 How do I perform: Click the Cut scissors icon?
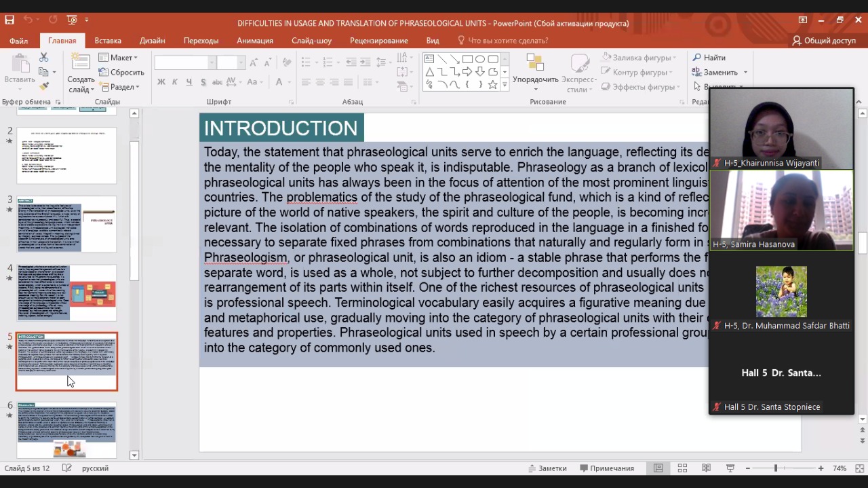44,58
